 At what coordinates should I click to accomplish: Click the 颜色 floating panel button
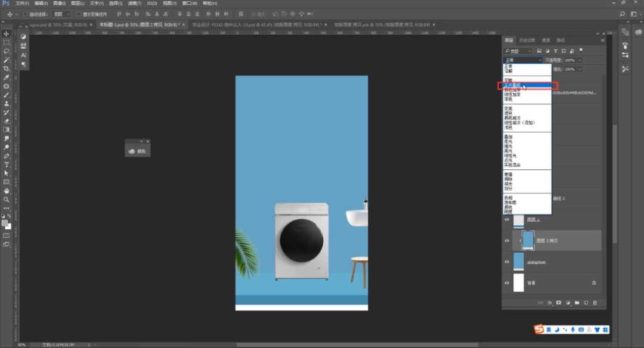click(x=137, y=151)
